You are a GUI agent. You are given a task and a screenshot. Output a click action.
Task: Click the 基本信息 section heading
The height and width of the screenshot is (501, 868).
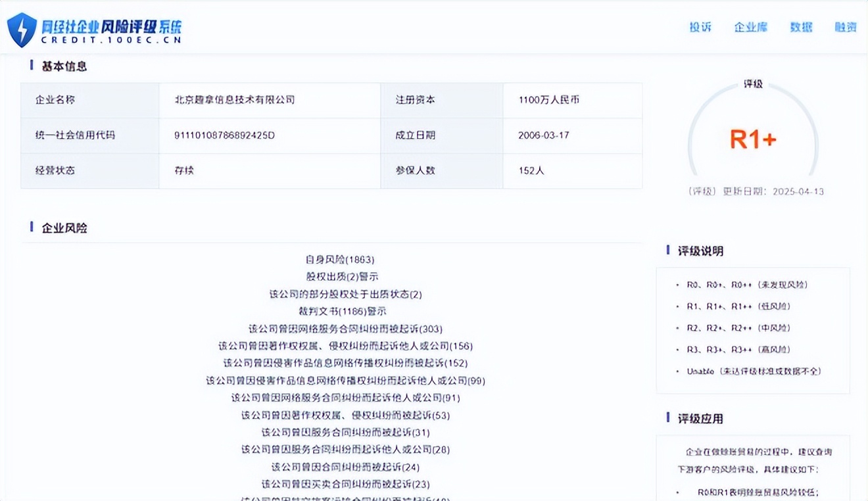64,66
